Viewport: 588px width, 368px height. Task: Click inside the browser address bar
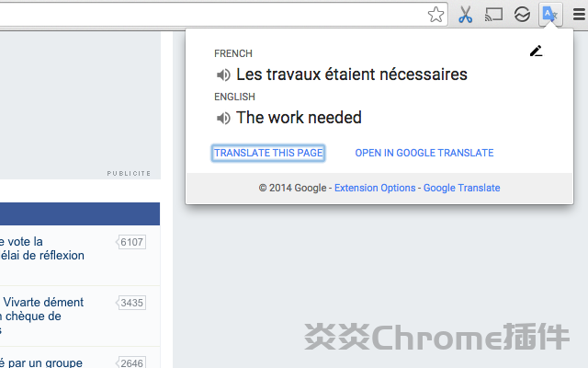pos(211,15)
